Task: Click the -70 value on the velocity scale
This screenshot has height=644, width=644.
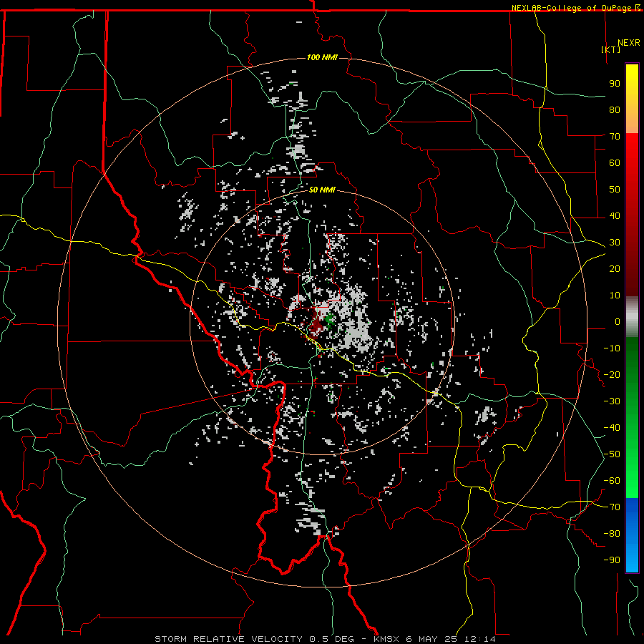Action: (612, 507)
